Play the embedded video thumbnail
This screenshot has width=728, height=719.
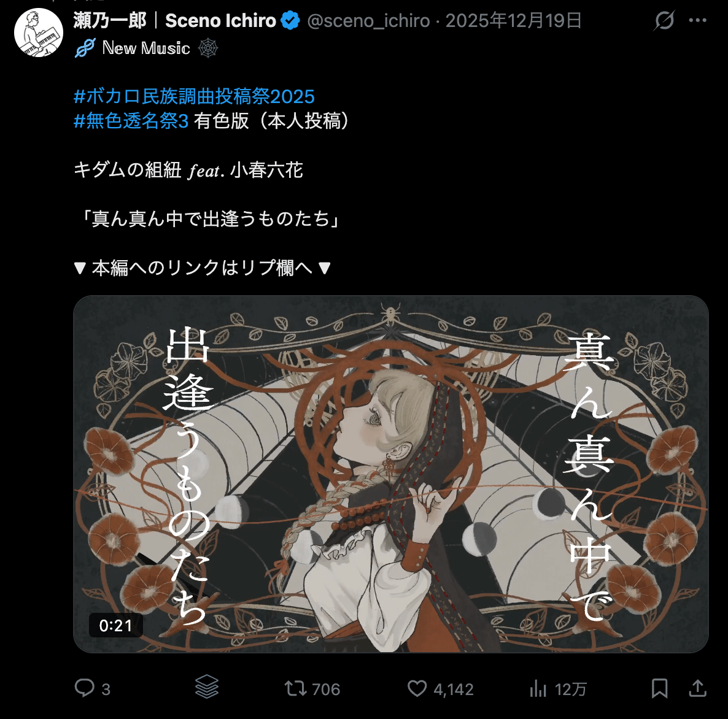[x=391, y=474]
